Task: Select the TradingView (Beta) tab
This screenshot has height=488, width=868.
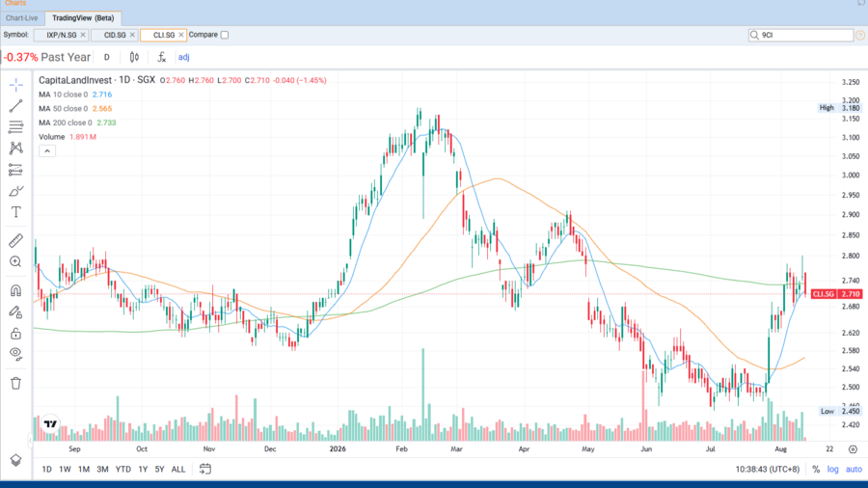Action: [x=83, y=18]
